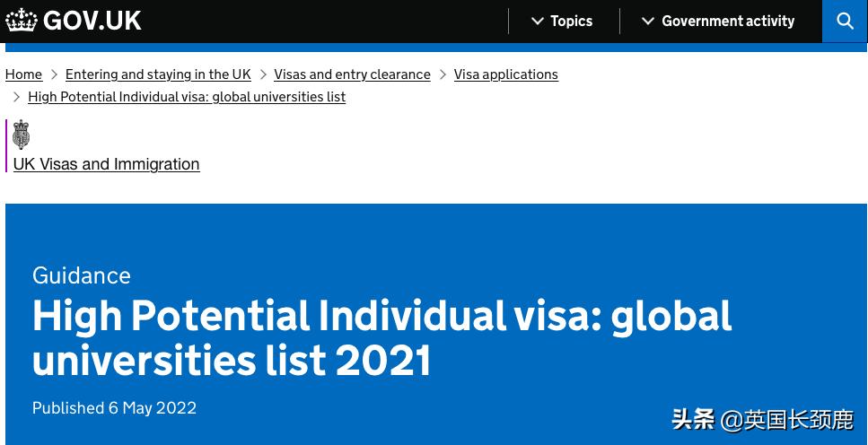
Task: Navigate to Visa applications breadcrumb
Action: (505, 74)
